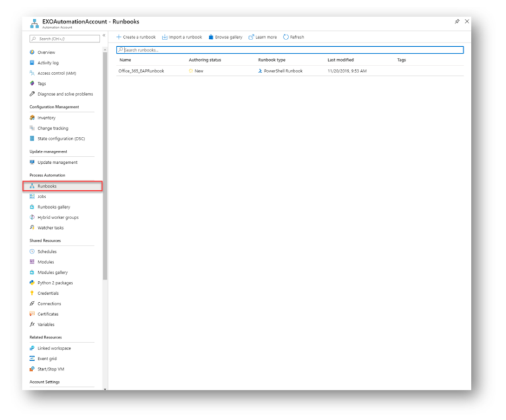Click the Watcher tasks icon
The image size is (506, 420).
tap(32, 228)
